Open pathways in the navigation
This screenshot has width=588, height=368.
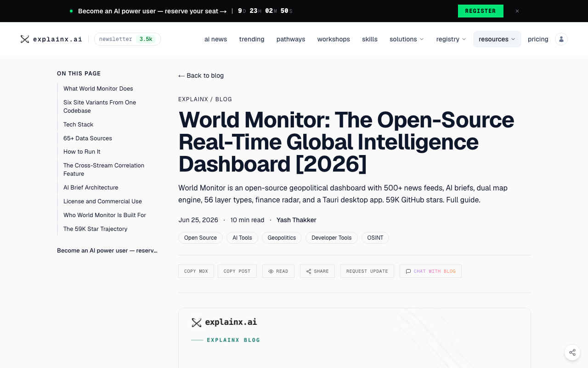point(291,39)
